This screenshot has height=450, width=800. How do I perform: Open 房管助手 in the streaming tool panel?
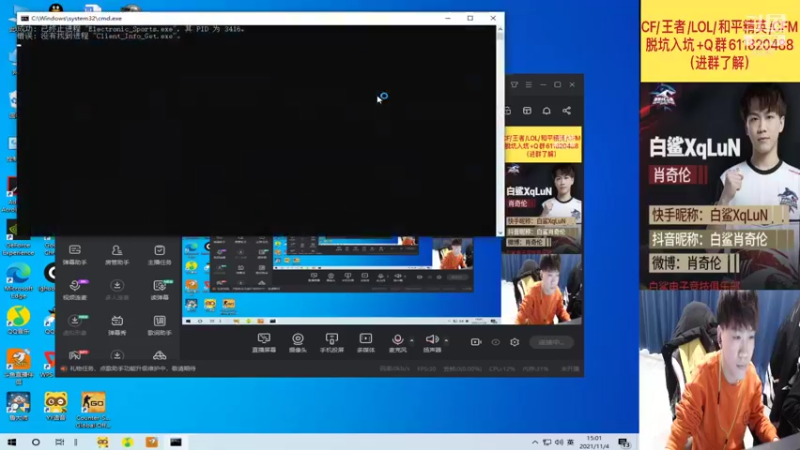coord(117,254)
